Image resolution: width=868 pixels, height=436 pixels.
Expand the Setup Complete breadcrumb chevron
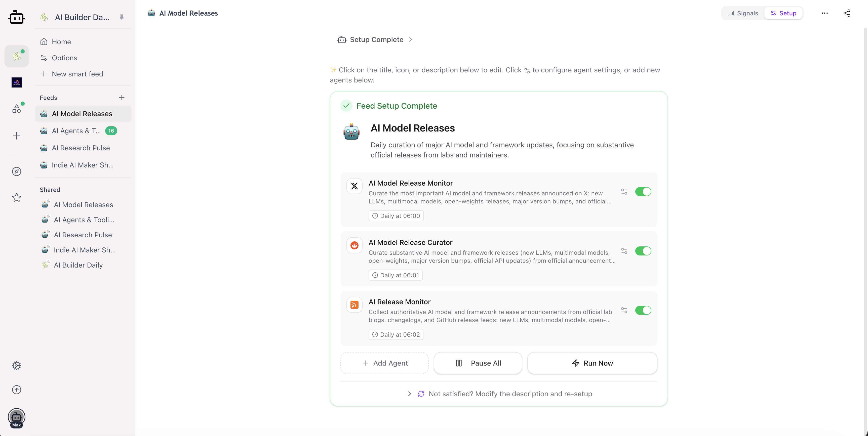pos(410,39)
